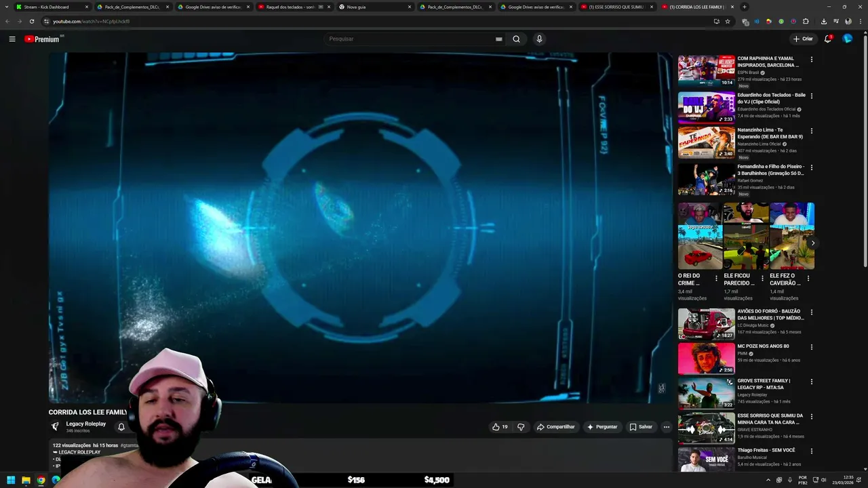The width and height of the screenshot is (868, 488).
Task: Click the Compartilhar button
Action: click(x=555, y=427)
